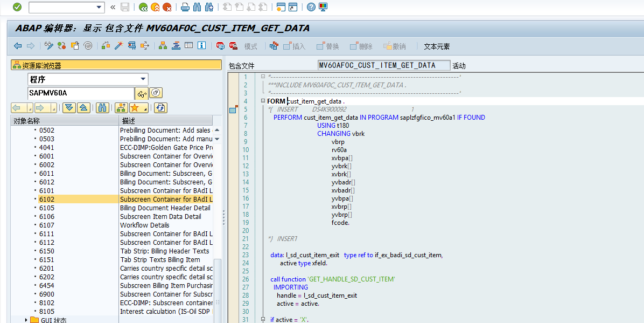Click the Print icon
The height and width of the screenshot is (323, 644).
click(x=185, y=7)
